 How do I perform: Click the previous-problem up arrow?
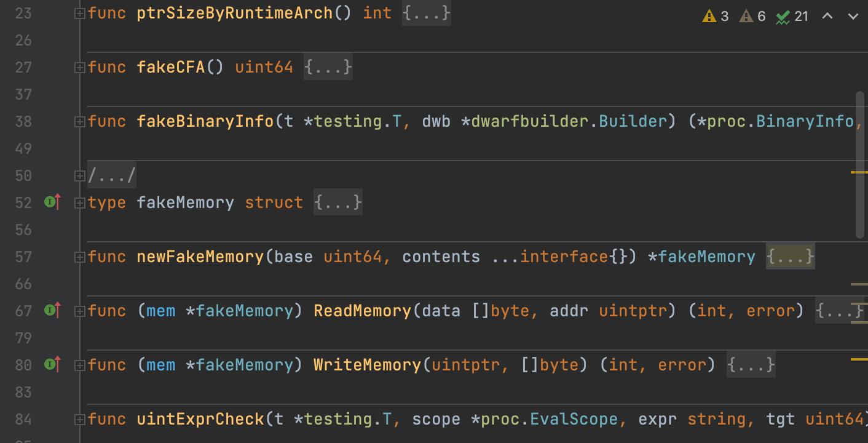(827, 16)
